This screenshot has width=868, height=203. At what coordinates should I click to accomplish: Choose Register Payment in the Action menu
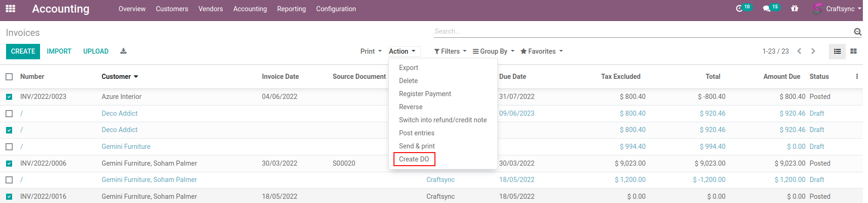click(x=425, y=94)
